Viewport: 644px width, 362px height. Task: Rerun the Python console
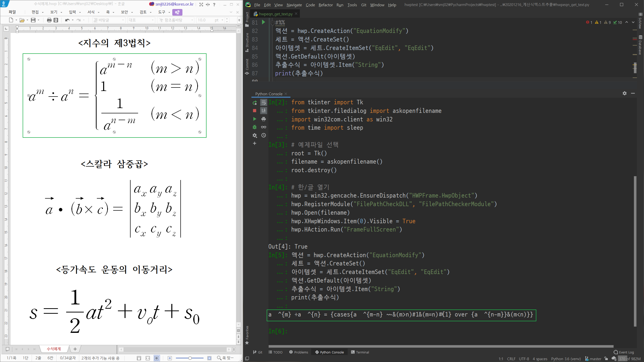[255, 103]
